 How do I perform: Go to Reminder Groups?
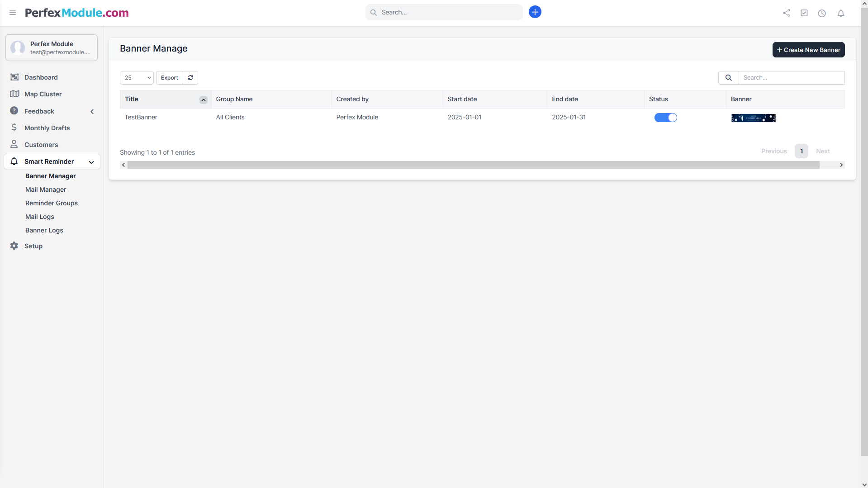tap(52, 203)
